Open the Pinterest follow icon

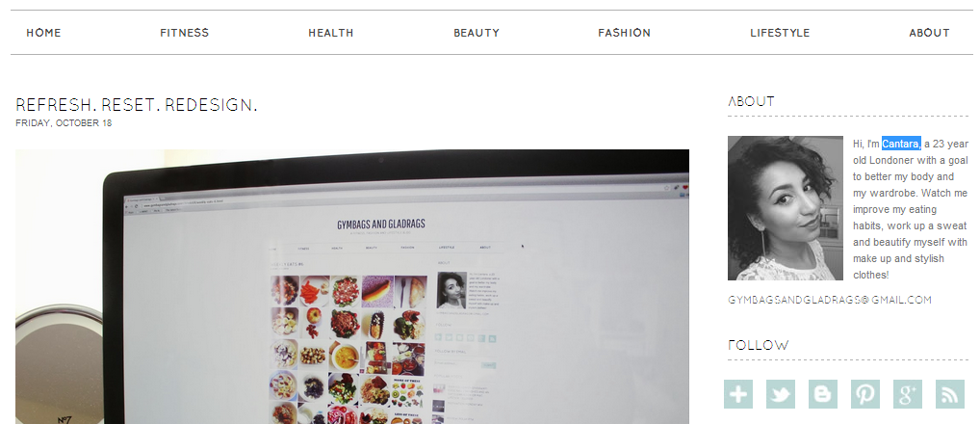point(865,394)
